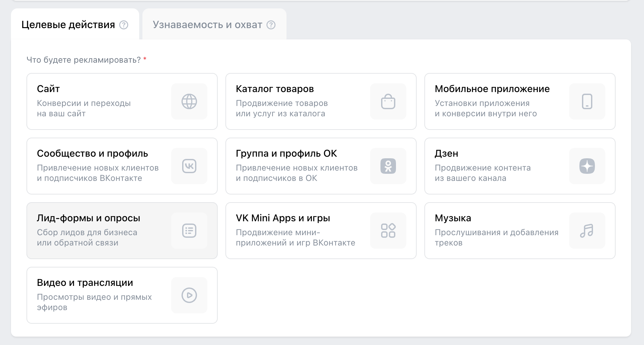Select the Каталог товаров title option
Image resolution: width=644 pixels, height=345 pixels.
pyautogui.click(x=275, y=89)
